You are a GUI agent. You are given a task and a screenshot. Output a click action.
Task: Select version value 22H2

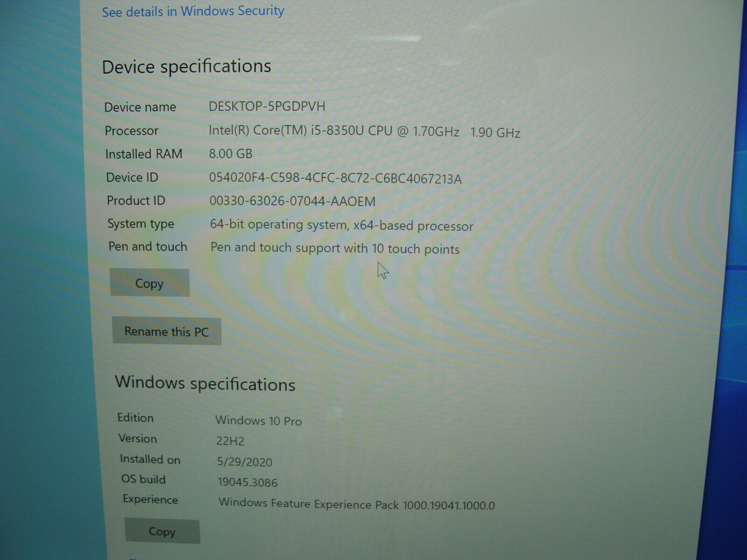(x=230, y=441)
